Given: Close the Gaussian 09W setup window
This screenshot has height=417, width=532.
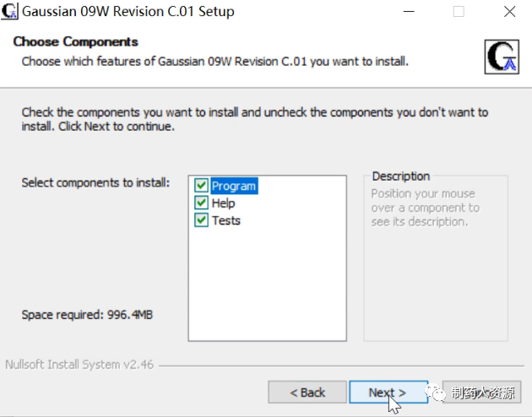Looking at the screenshot, I should [x=509, y=12].
